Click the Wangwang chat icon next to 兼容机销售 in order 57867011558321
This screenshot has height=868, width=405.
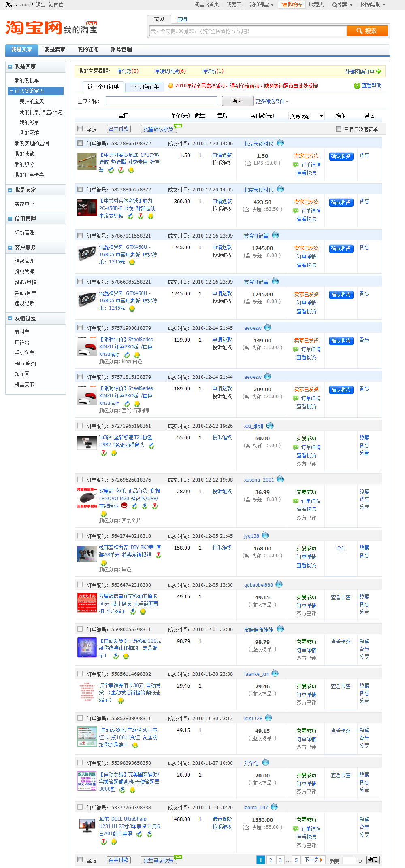click(x=275, y=235)
